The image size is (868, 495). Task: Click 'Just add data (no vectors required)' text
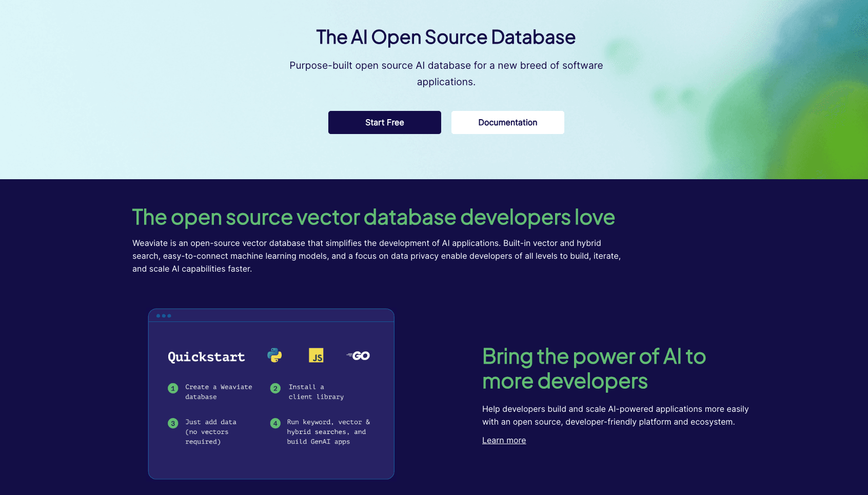point(211,431)
